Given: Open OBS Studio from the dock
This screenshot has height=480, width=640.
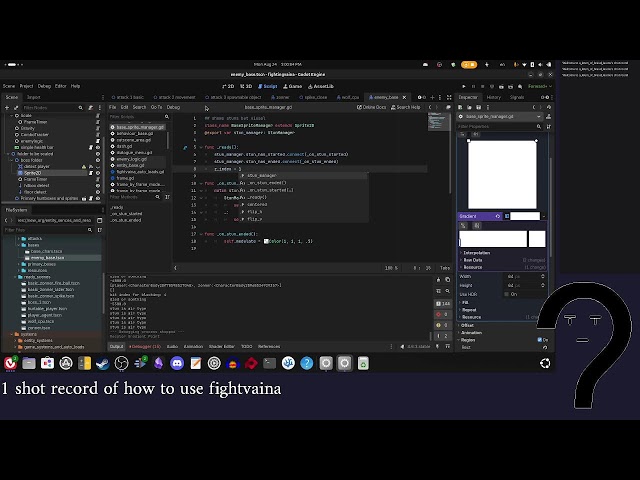Looking at the screenshot, I should tap(121, 363).
